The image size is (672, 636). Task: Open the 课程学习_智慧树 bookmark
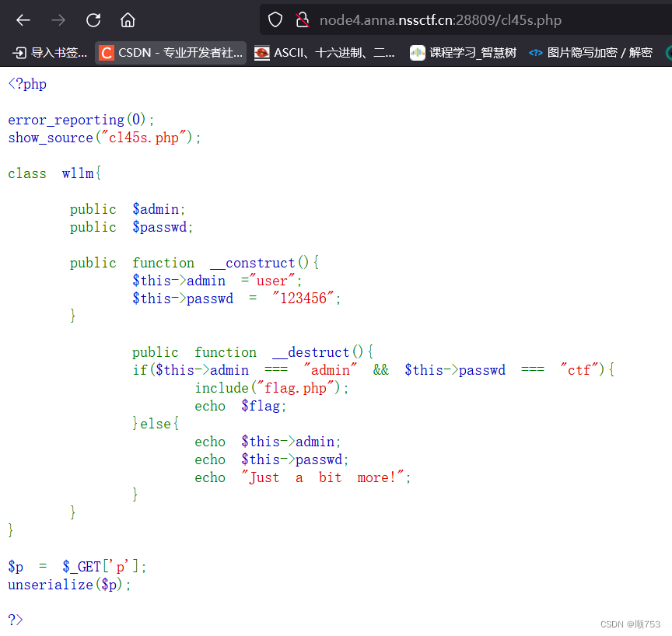click(x=463, y=53)
